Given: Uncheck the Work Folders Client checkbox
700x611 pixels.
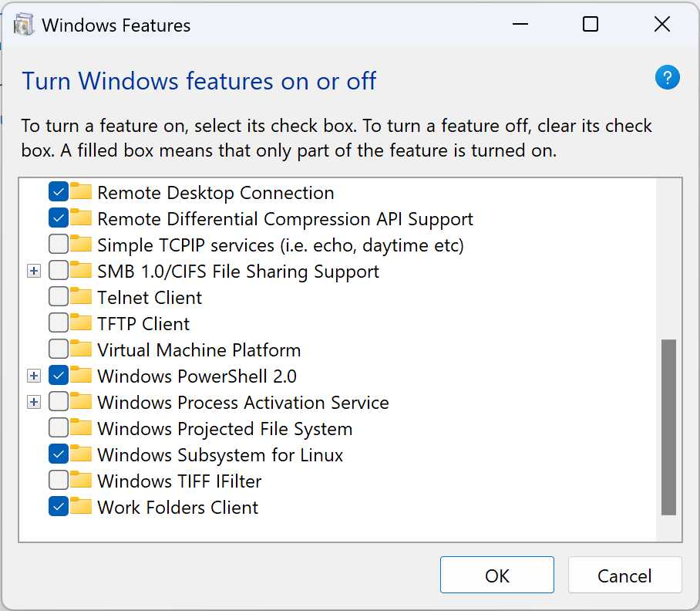Looking at the screenshot, I should pyautogui.click(x=57, y=507).
